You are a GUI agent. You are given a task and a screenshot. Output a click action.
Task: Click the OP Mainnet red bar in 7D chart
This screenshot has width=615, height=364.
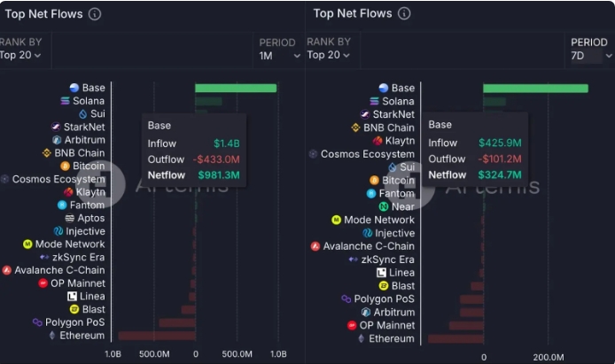(466, 326)
